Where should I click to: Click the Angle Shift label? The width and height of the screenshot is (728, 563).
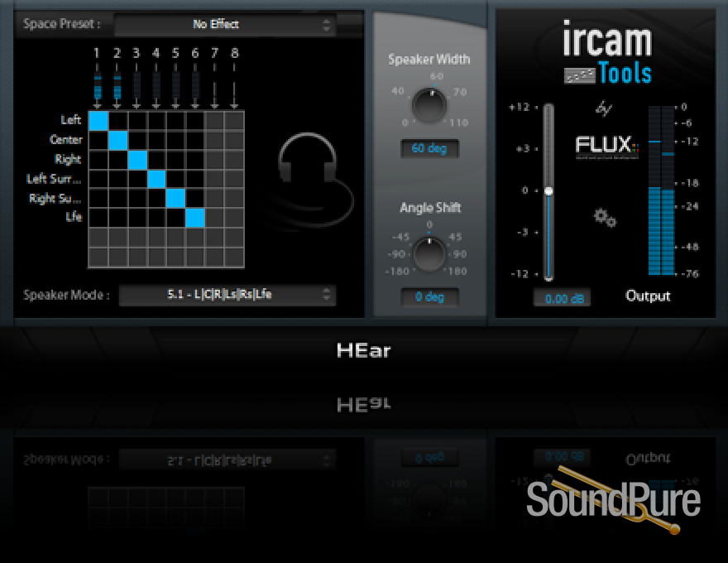point(430,208)
